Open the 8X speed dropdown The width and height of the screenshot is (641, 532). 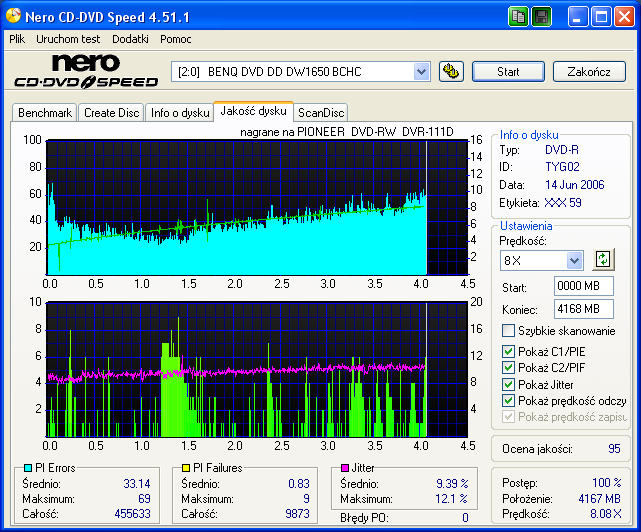click(574, 260)
